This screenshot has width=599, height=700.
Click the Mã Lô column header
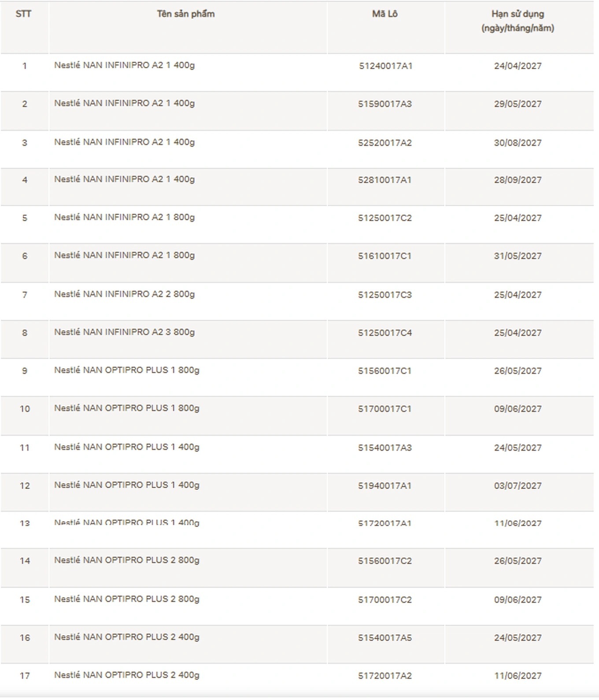coord(385,14)
